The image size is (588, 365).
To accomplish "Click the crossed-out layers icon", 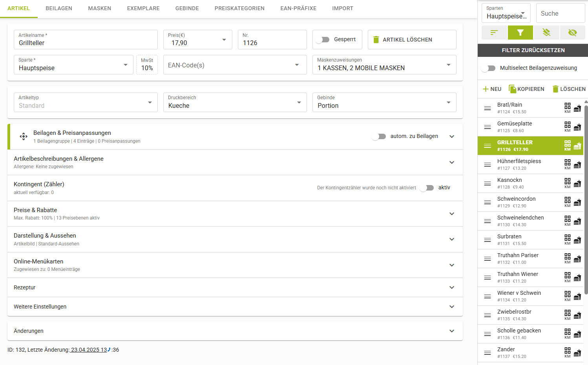I will (x=546, y=33).
